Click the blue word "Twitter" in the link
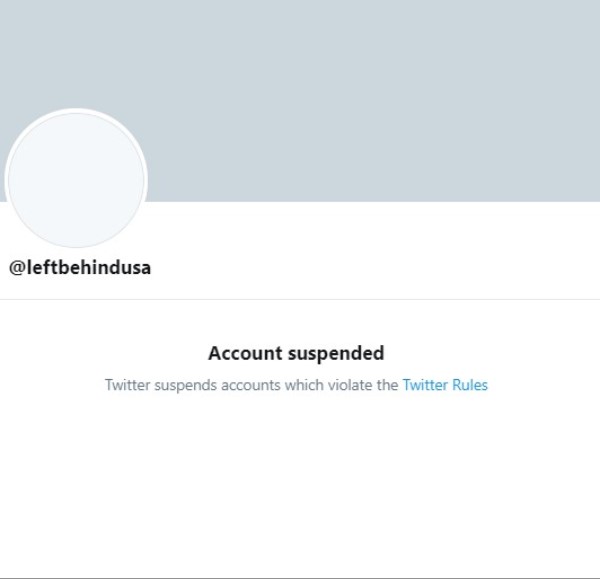Viewport: 600px width, 579px height. (425, 385)
